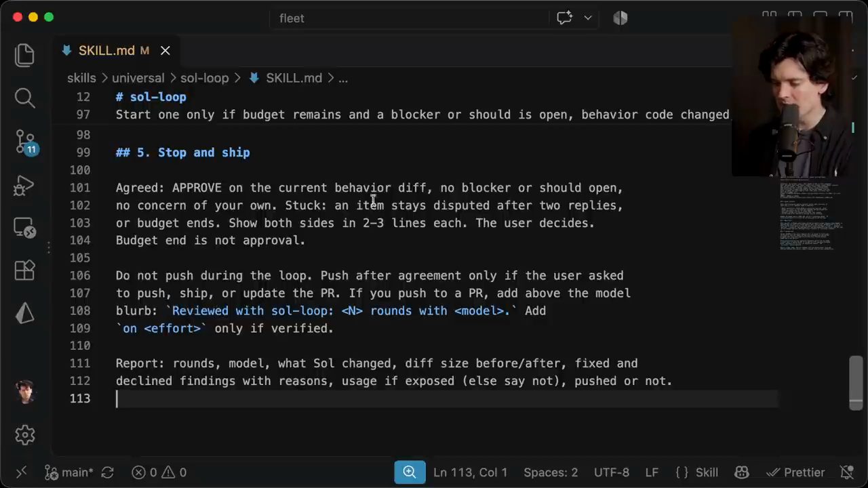
Task: Toggle notifications bell in status bar
Action: (846, 472)
